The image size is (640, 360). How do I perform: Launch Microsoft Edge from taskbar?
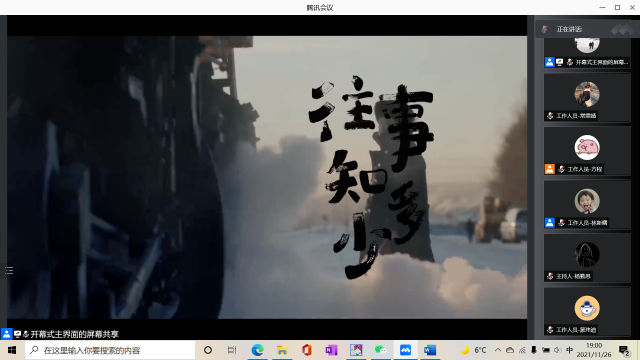tap(257, 350)
